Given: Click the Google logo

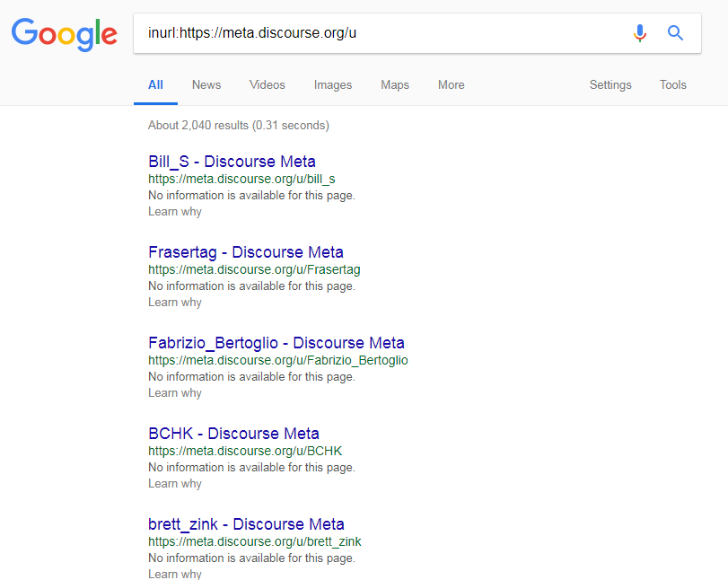Looking at the screenshot, I should (x=64, y=34).
